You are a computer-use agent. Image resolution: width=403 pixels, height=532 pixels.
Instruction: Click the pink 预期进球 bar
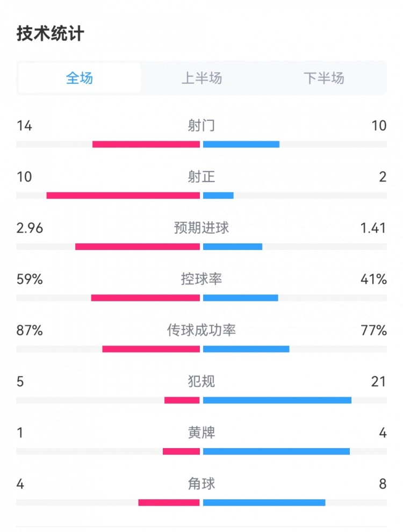click(138, 247)
